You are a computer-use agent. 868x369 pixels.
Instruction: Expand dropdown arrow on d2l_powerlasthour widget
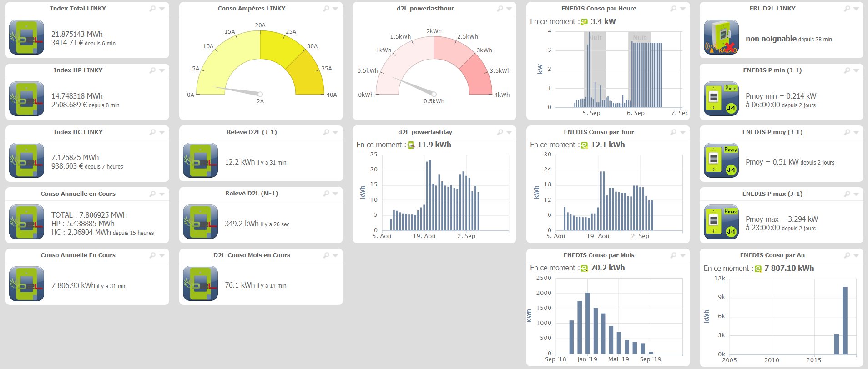pos(509,9)
